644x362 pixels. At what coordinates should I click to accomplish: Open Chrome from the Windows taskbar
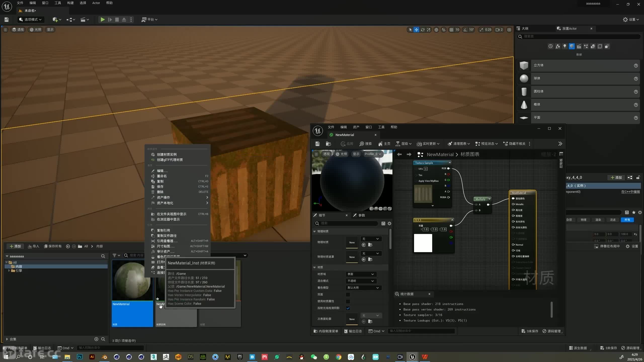339,357
